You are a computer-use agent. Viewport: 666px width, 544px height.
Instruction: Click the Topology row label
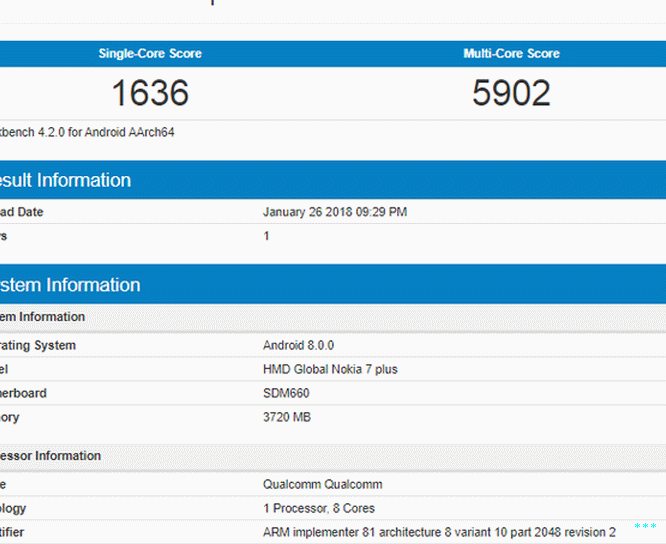(x=13, y=509)
